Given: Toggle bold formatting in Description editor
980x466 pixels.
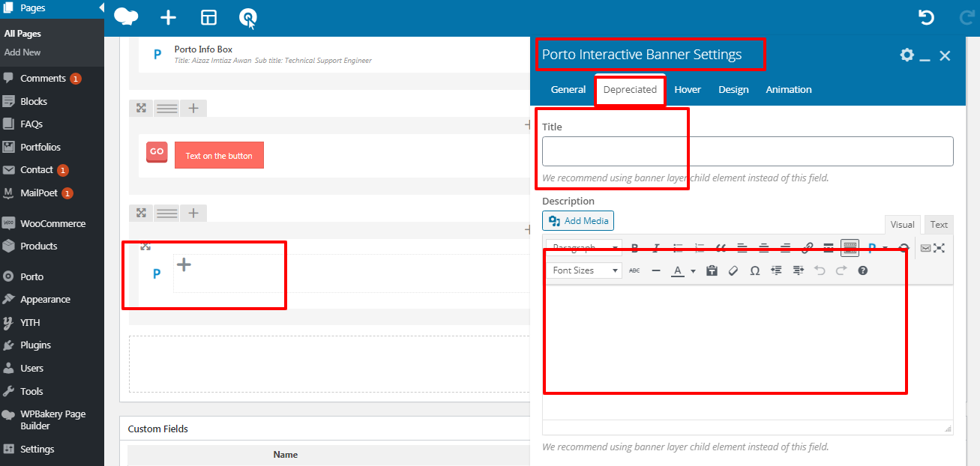Looking at the screenshot, I should [634, 248].
